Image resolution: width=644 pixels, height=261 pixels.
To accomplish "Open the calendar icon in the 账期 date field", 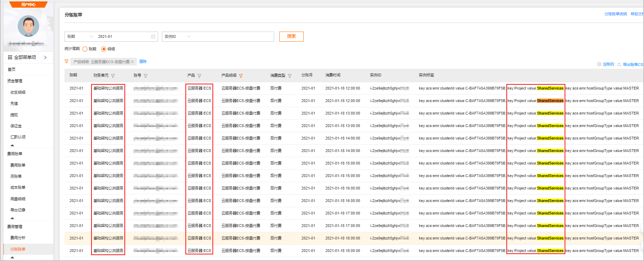I will tap(153, 36).
